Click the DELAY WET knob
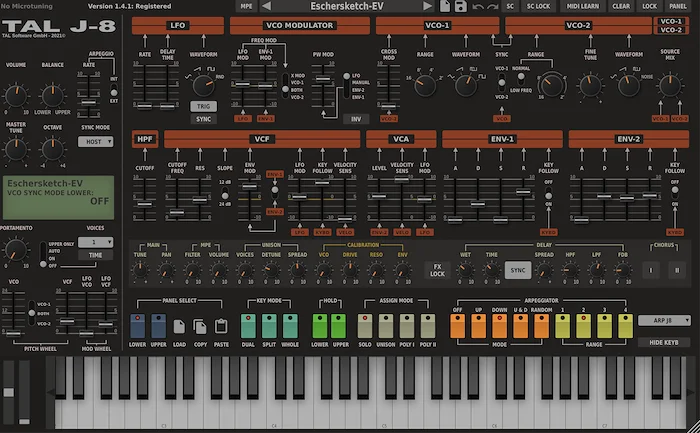 [465, 270]
